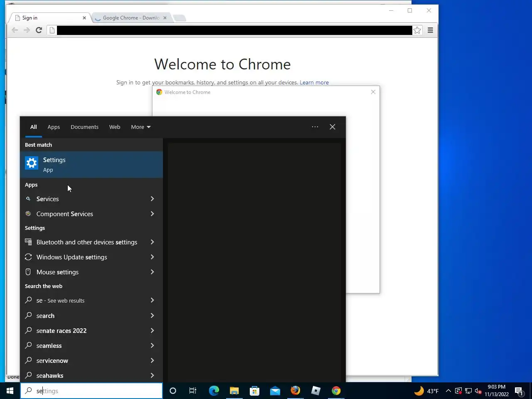Launch Microsoft Edge from taskbar
The width and height of the screenshot is (532, 399).
click(214, 391)
